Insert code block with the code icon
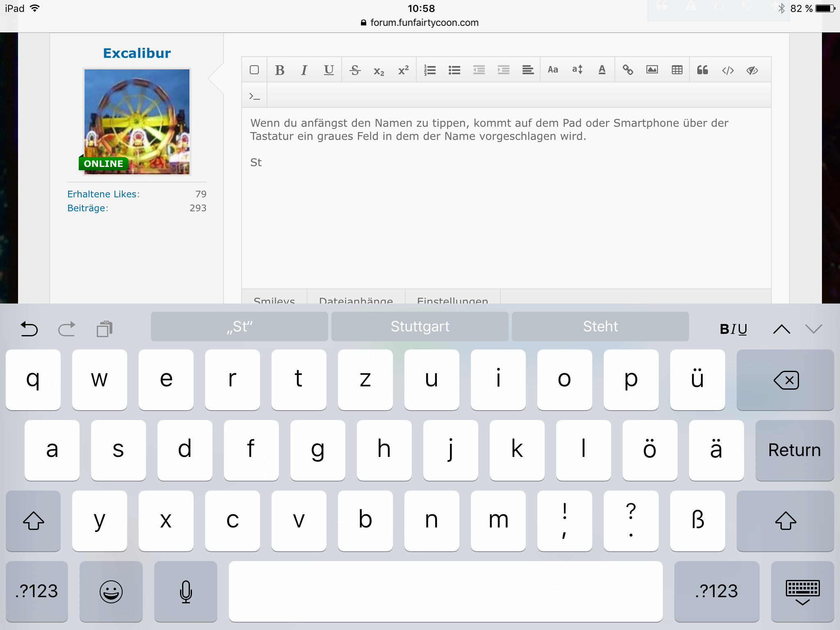 click(728, 70)
